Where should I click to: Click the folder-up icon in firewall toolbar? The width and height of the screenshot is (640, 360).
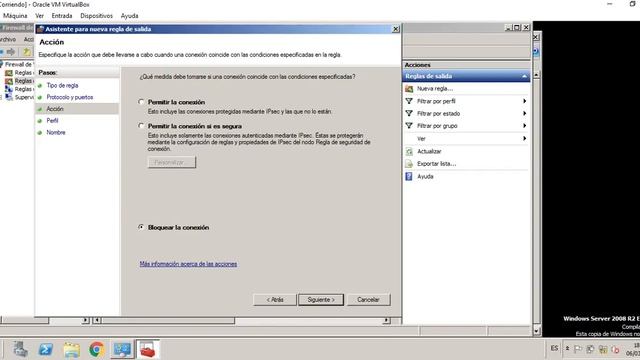click(x=27, y=52)
